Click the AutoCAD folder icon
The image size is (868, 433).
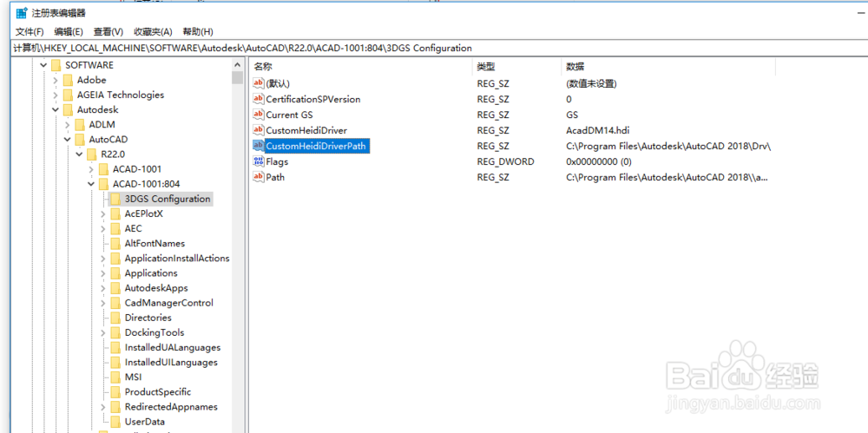point(79,140)
